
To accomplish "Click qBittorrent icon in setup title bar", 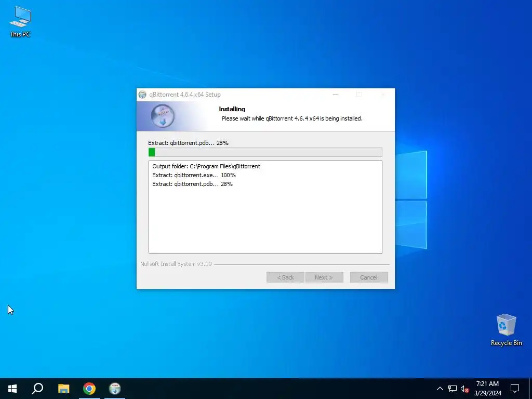I will [x=142, y=95].
